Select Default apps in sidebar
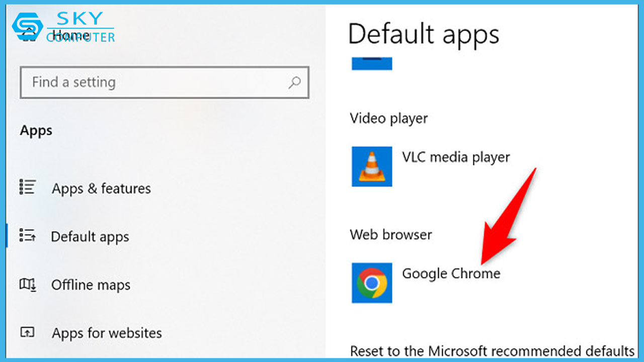 tap(90, 237)
